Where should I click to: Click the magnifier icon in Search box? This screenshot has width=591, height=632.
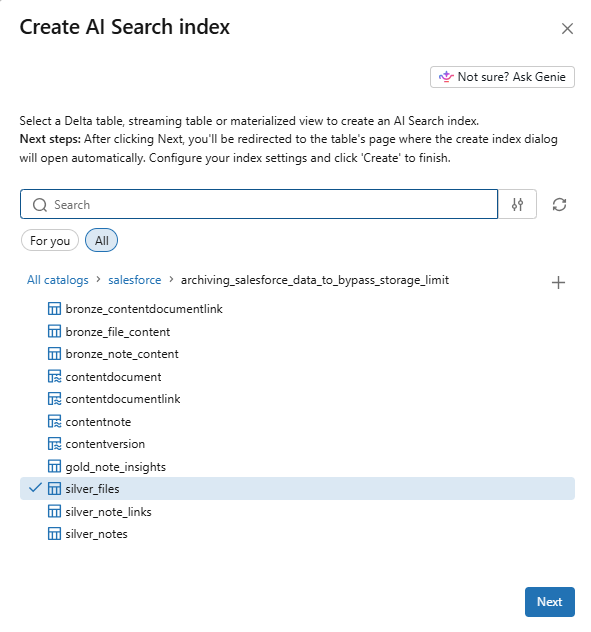(x=40, y=205)
